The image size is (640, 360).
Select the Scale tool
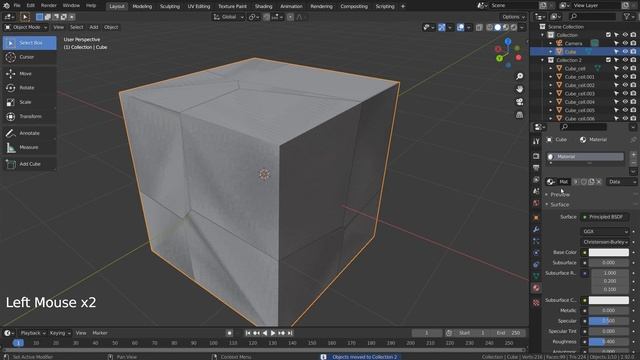pyautogui.click(x=29, y=102)
